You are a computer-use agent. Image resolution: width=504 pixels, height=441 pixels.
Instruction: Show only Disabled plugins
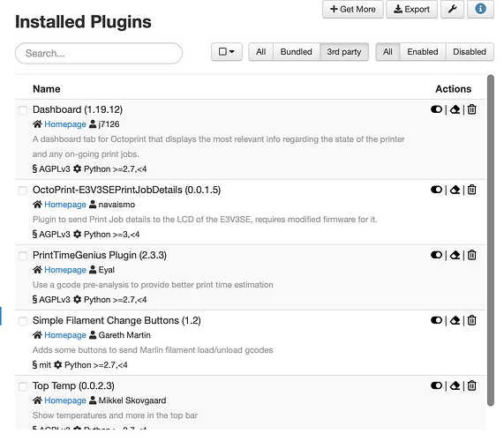coord(470,52)
